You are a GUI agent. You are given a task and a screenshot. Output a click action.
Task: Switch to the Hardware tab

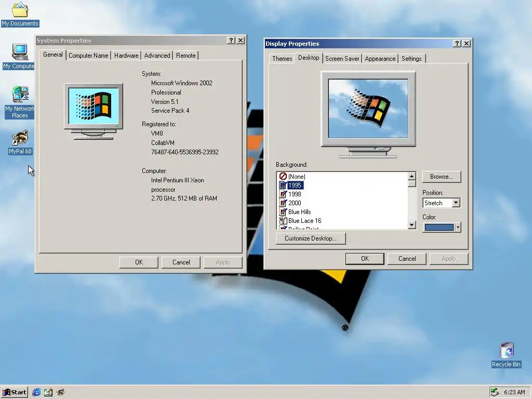pos(126,55)
